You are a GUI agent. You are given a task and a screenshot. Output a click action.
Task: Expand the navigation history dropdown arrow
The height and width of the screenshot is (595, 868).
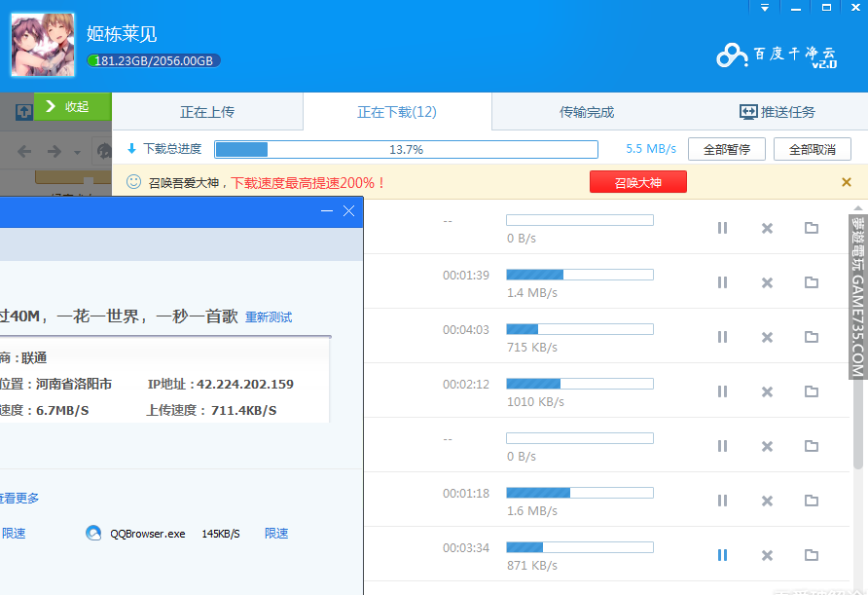click(x=78, y=152)
